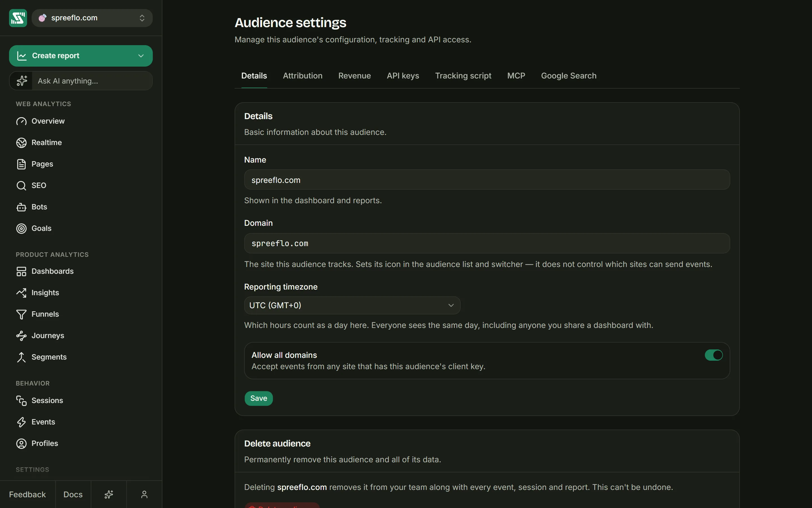Select the Details tab
Screen dimensions: 812x508
click(254, 76)
